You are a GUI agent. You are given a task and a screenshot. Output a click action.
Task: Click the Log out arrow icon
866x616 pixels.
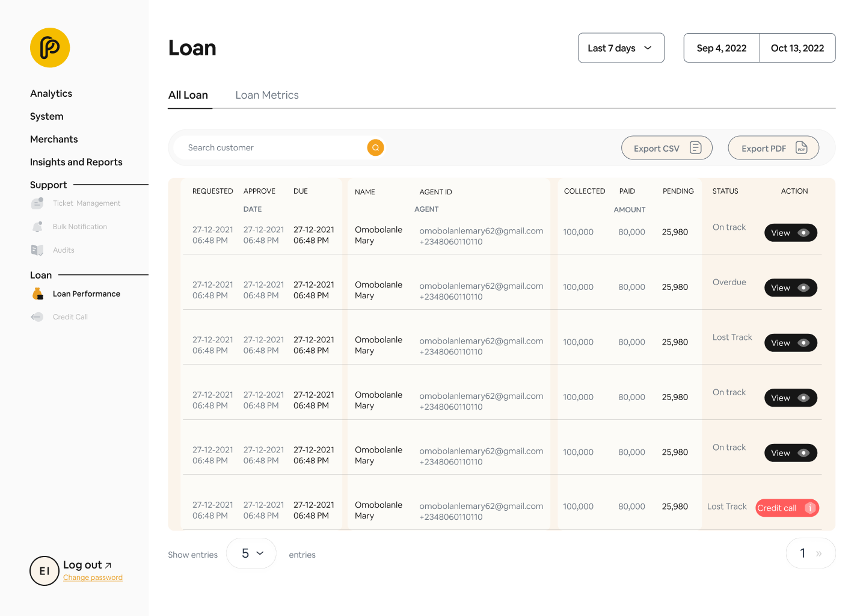click(x=108, y=565)
